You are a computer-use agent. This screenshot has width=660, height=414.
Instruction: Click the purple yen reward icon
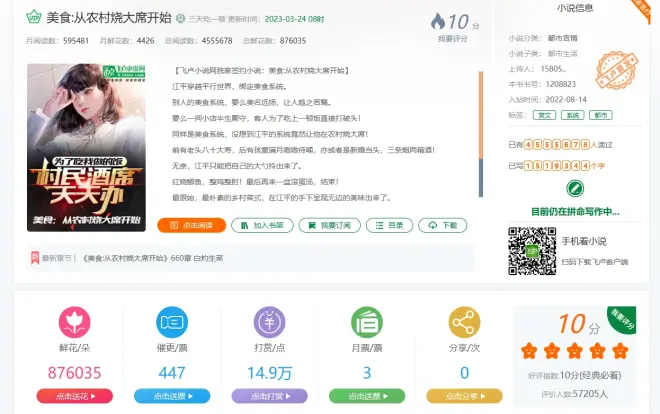tap(269, 322)
